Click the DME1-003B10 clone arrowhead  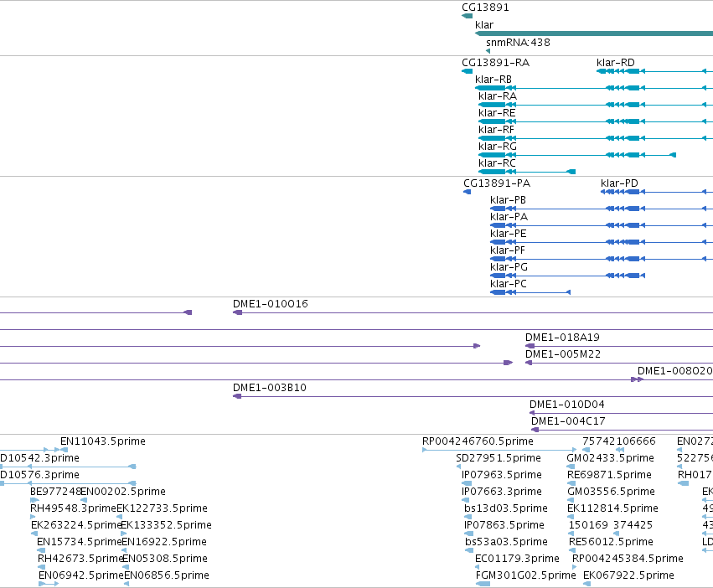click(237, 396)
